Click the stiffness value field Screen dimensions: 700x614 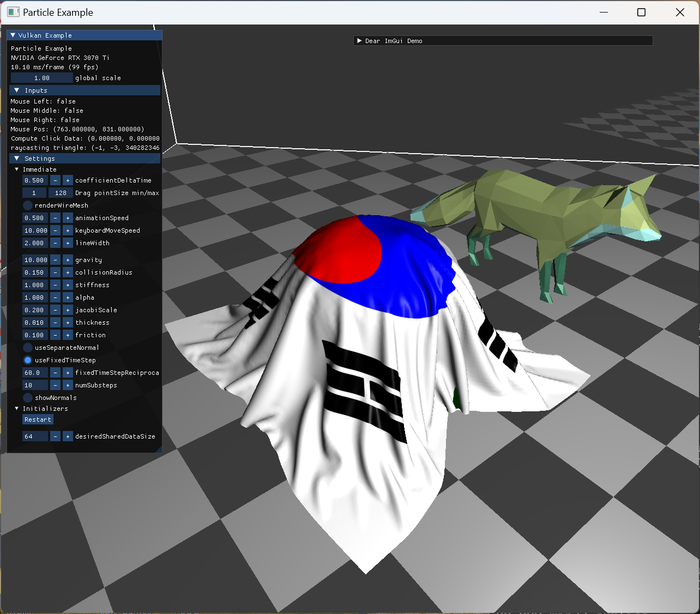click(x=35, y=285)
